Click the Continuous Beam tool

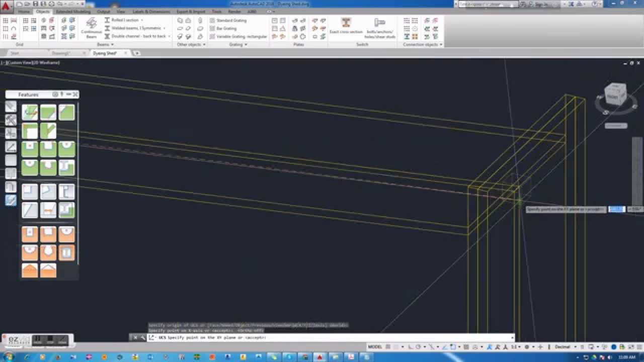pos(92,28)
